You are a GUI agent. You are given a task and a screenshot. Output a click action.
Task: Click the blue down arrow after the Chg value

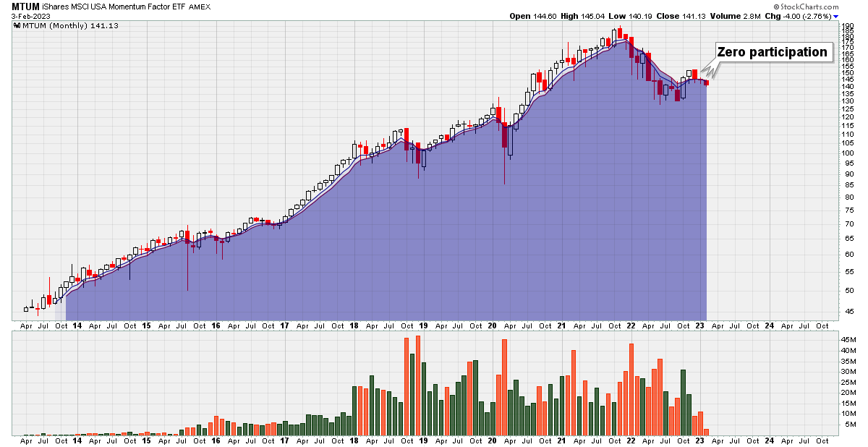[x=835, y=16]
